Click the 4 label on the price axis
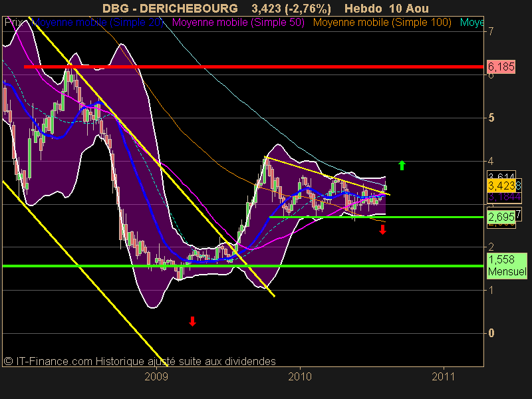Screen dimensions: 532x399 [x=491, y=161]
